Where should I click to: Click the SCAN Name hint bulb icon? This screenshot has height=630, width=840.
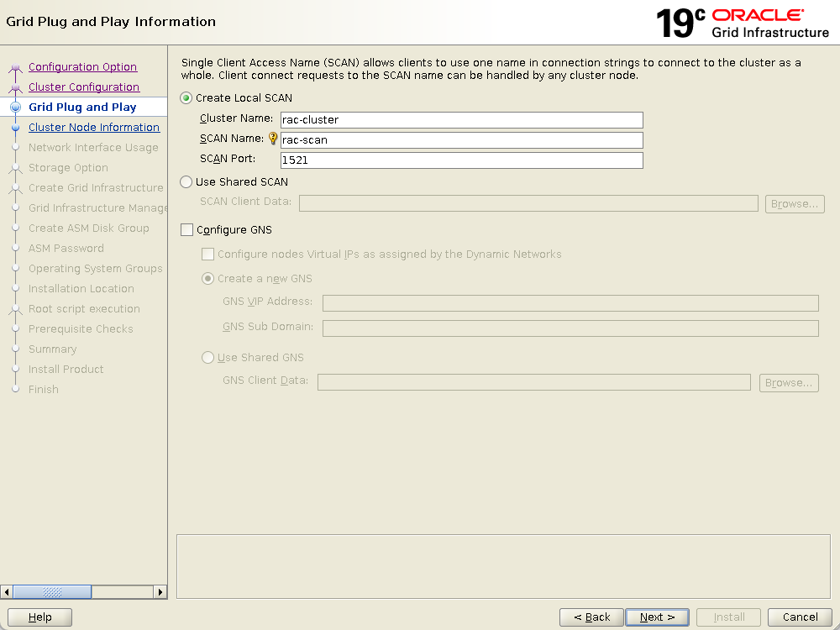point(273,139)
